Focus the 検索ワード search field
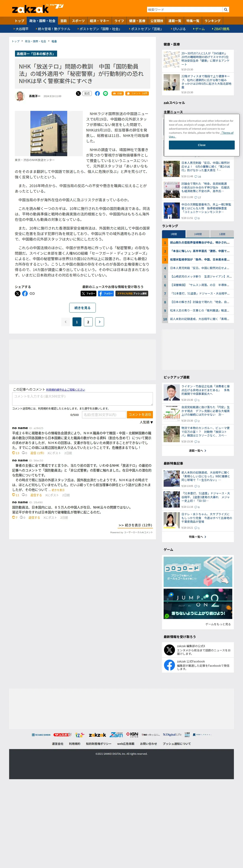This screenshot has width=243, height=868. (x=185, y=10)
